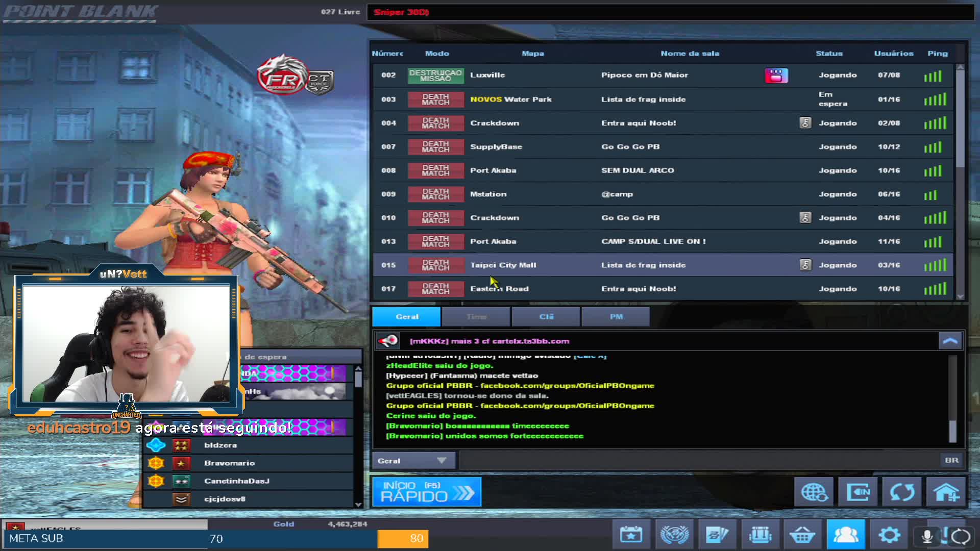Sort rooms by Usuários column header
Viewport: 980px width, 551px height.
tap(894, 54)
